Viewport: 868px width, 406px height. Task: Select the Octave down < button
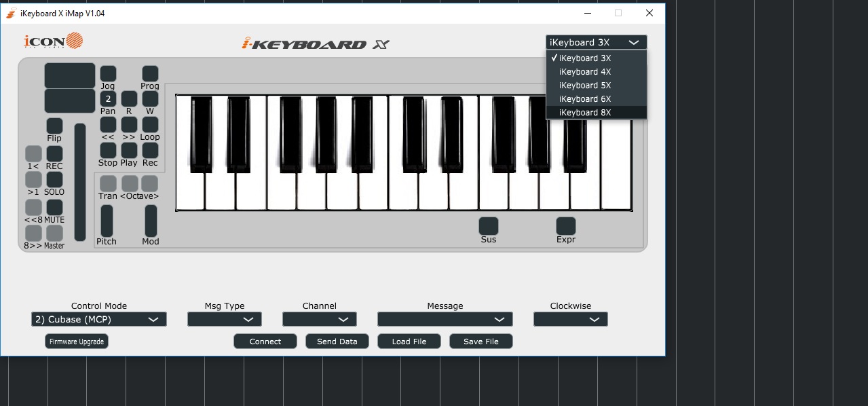(x=130, y=183)
